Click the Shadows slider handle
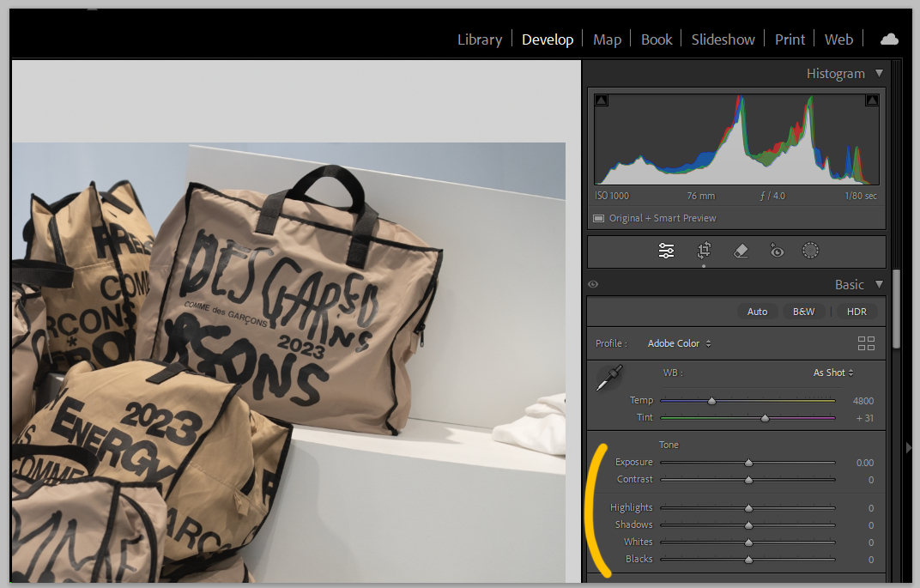Image resolution: width=920 pixels, height=588 pixels. click(748, 525)
